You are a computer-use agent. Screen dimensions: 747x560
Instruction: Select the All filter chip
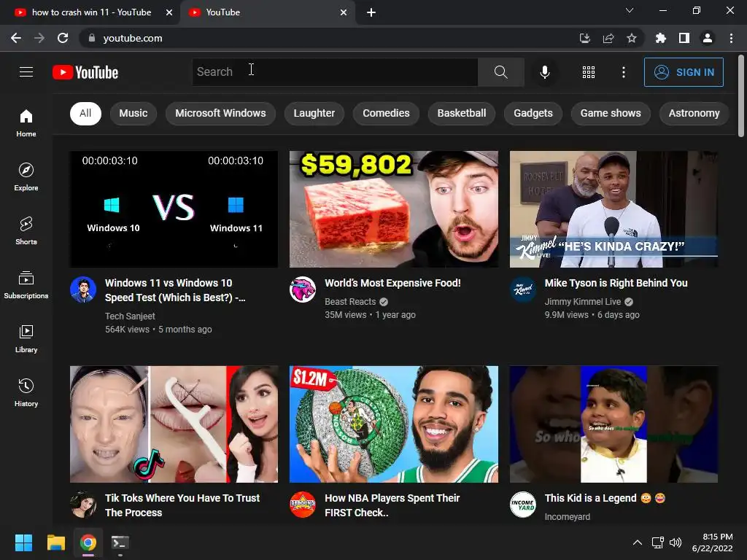(85, 113)
